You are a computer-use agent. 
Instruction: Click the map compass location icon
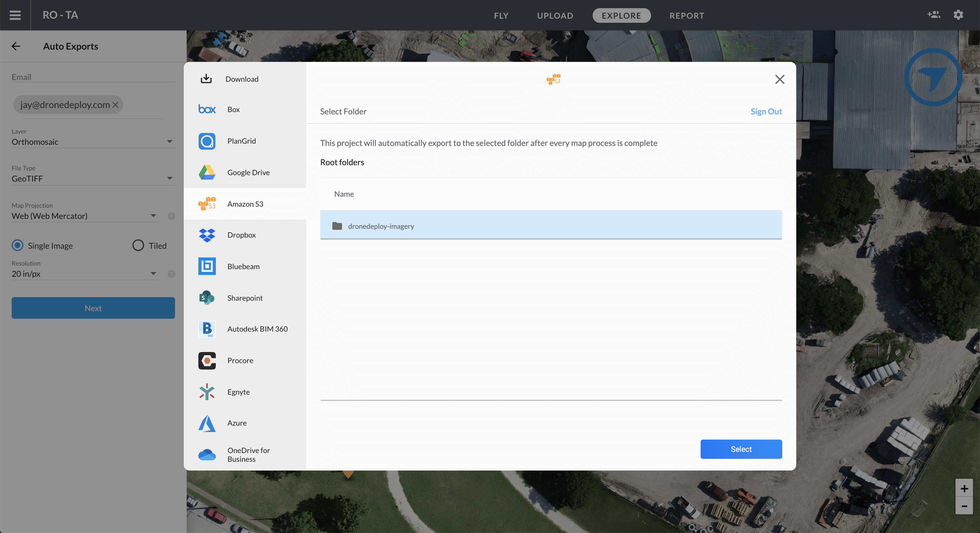point(933,77)
